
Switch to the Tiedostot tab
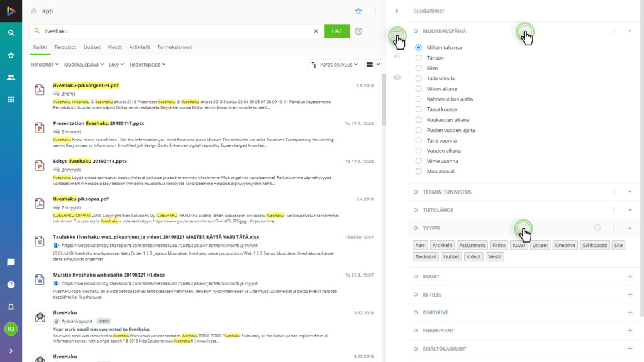(65, 47)
